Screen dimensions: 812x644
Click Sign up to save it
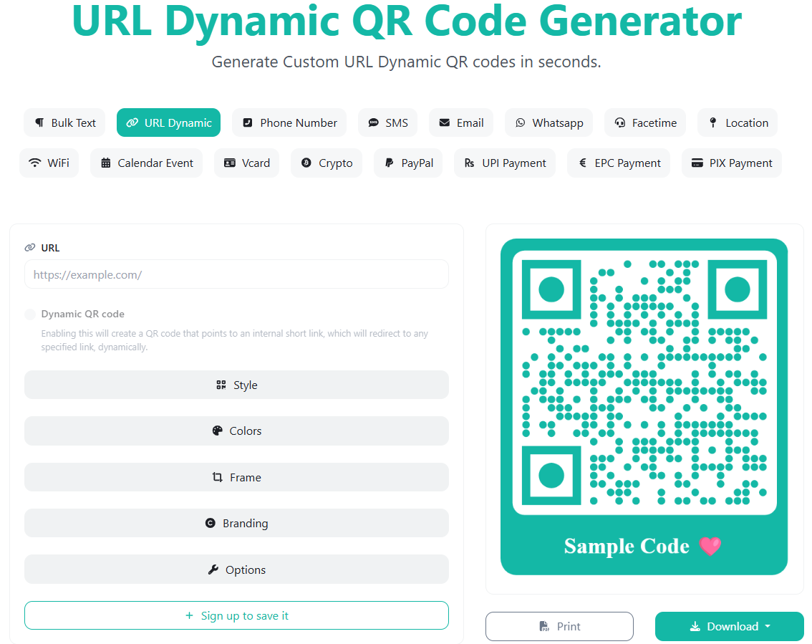click(236, 616)
